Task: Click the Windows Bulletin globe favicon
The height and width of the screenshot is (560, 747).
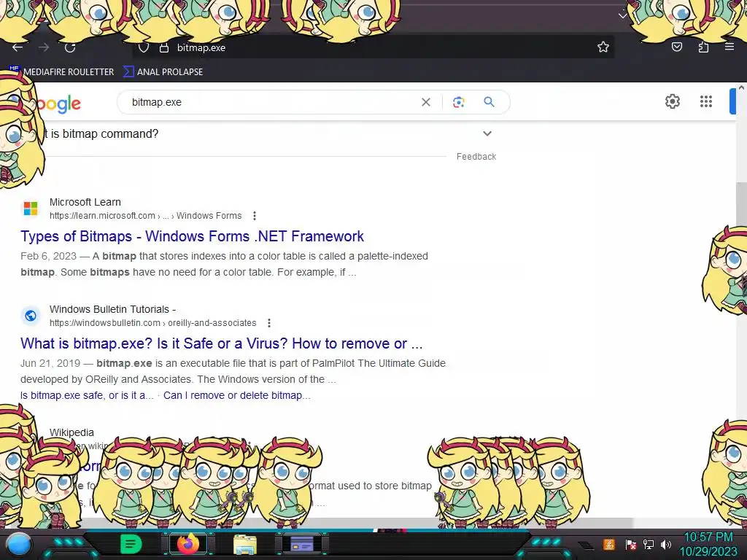Action: click(31, 315)
